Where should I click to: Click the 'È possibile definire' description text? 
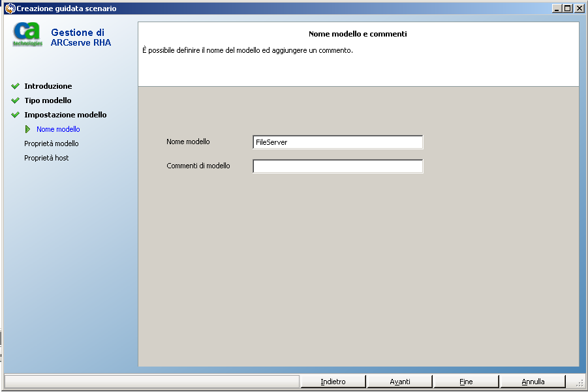tap(247, 50)
